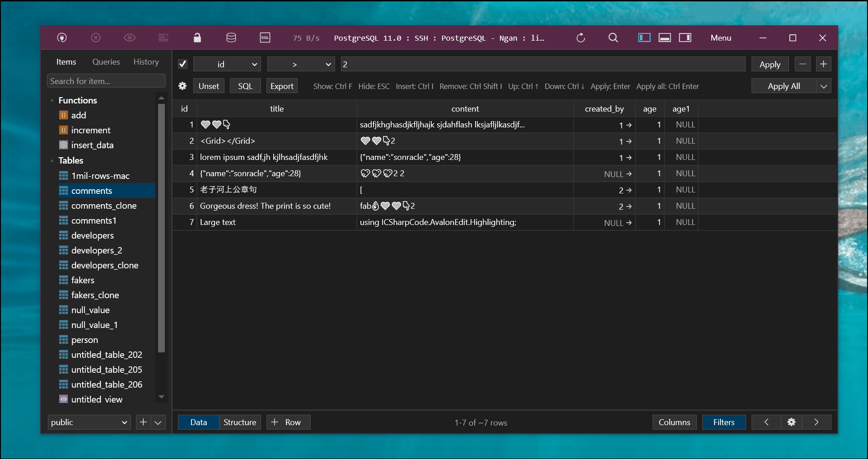
Task: Click the gear icon near the pagination arrows
Action: tap(791, 422)
